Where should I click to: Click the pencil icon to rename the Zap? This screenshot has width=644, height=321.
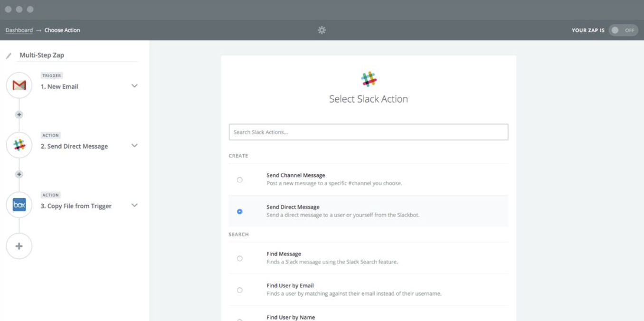click(9, 56)
